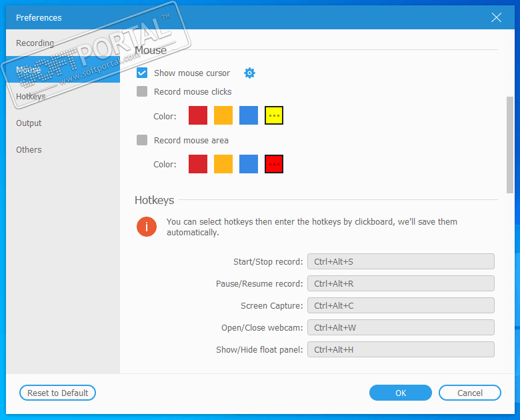Pick blue swatch for mouse clicks color
The height and width of the screenshot is (420, 520).
[x=249, y=115]
